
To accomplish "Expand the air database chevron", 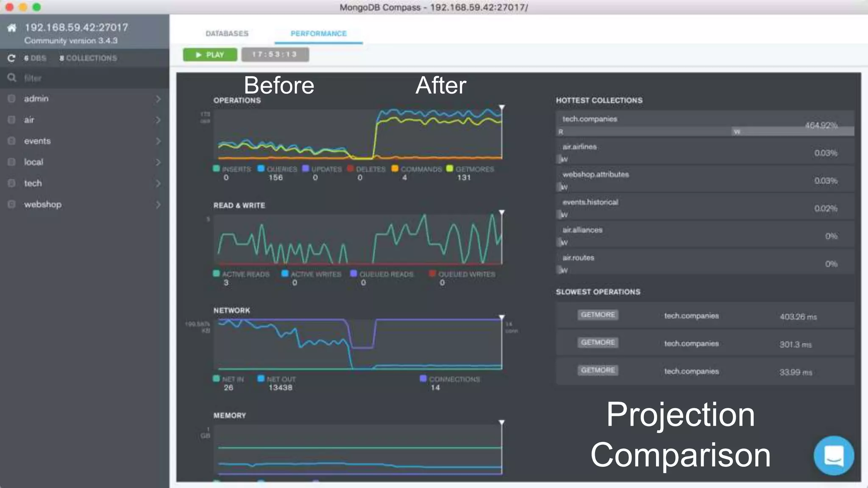I will point(158,120).
